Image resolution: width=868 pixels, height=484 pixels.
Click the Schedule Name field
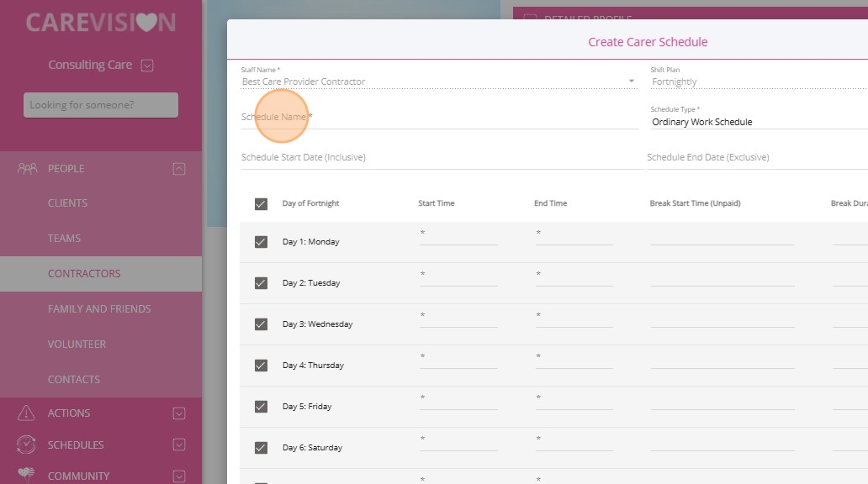tap(440, 118)
